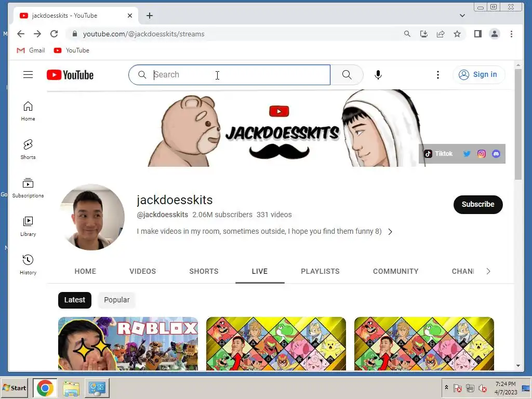Click the zoom magnifier in address bar
Viewport: 532px width, 399px height.
click(407, 34)
